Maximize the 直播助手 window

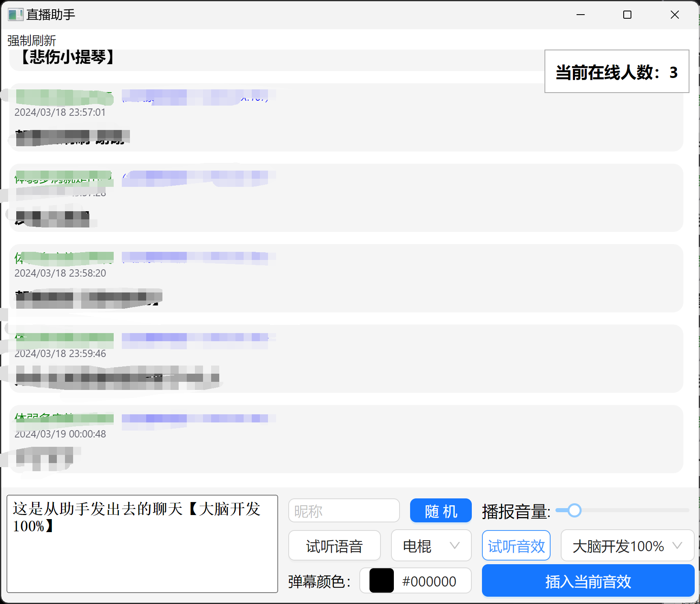tap(627, 15)
